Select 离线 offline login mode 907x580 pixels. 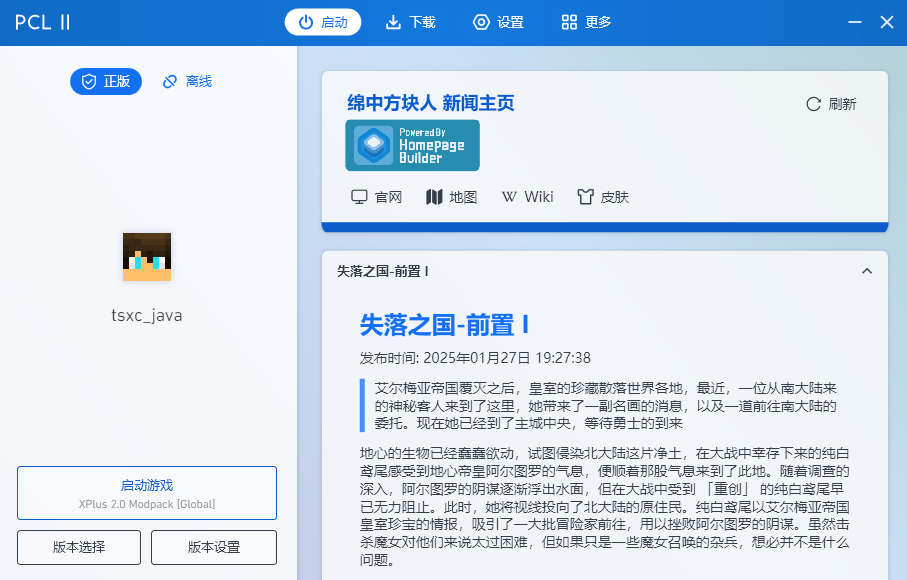click(x=187, y=82)
